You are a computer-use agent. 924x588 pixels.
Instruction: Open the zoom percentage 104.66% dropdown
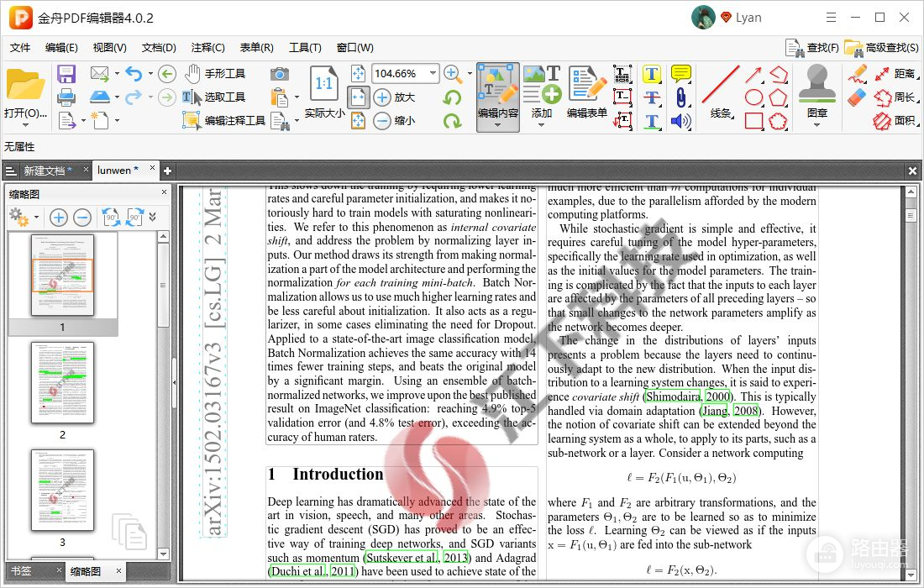(x=433, y=74)
